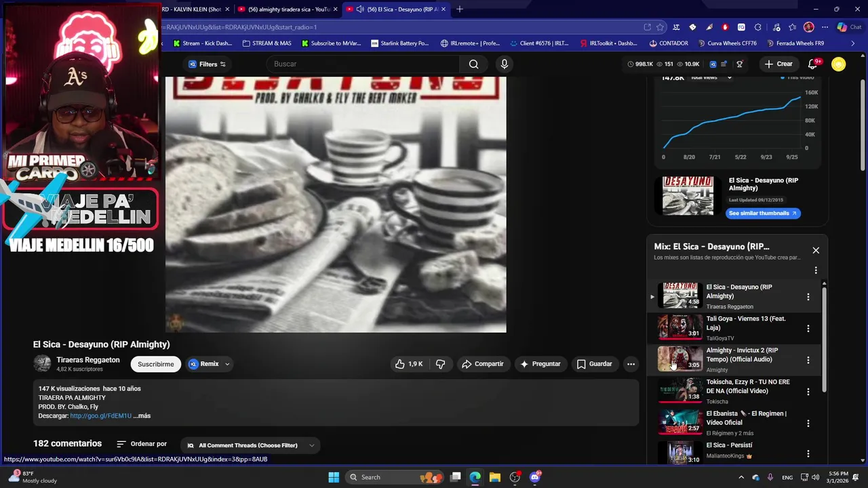Open options for El Ebanista - El Regimen

pyautogui.click(x=808, y=423)
